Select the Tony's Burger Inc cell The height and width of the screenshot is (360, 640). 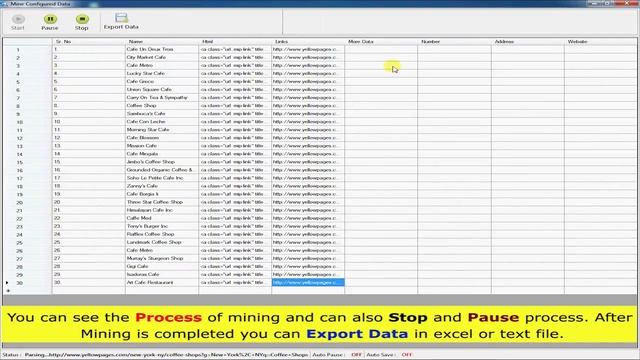coord(162,226)
